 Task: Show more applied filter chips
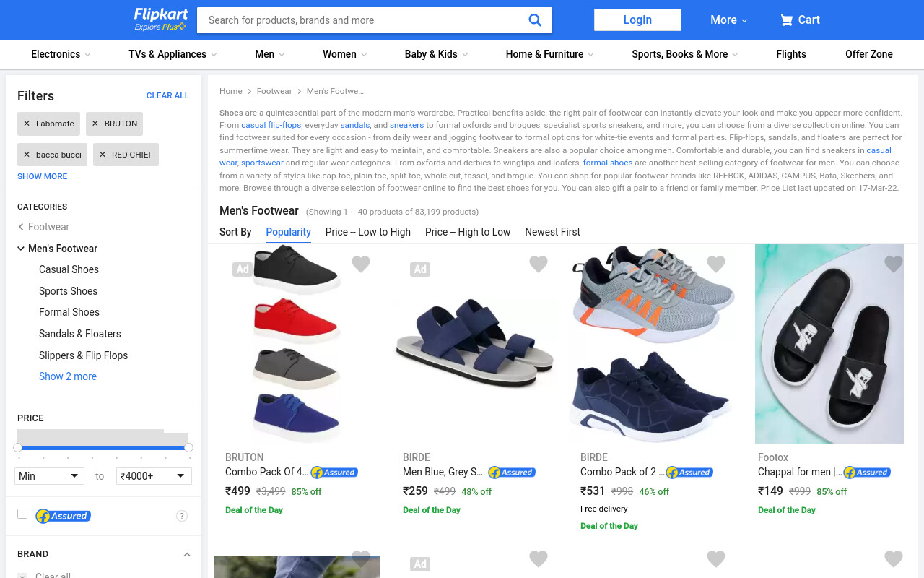(x=43, y=176)
